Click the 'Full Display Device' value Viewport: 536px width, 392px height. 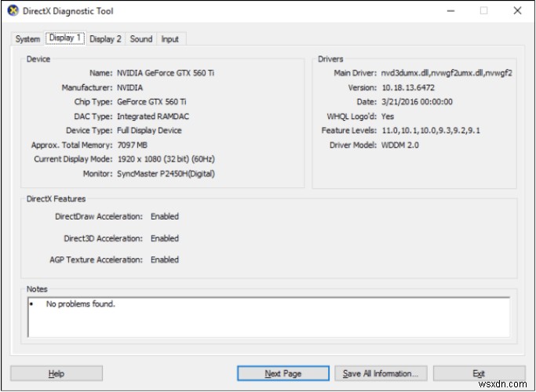[149, 130]
